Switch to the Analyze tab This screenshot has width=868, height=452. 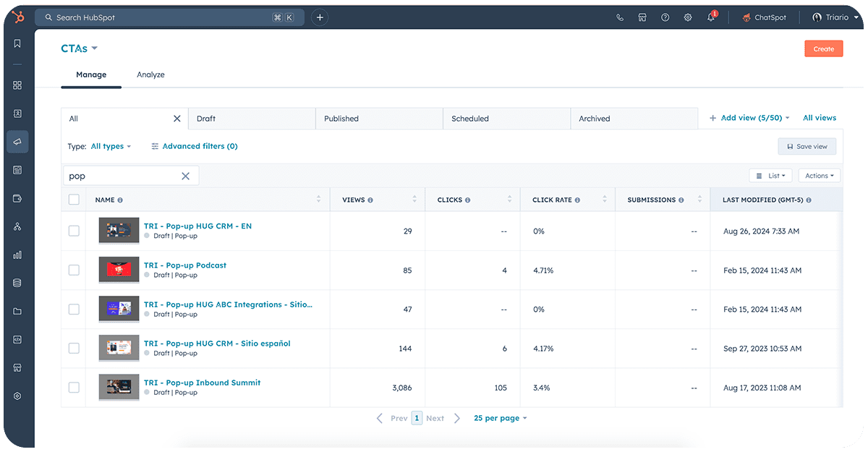pyautogui.click(x=150, y=74)
